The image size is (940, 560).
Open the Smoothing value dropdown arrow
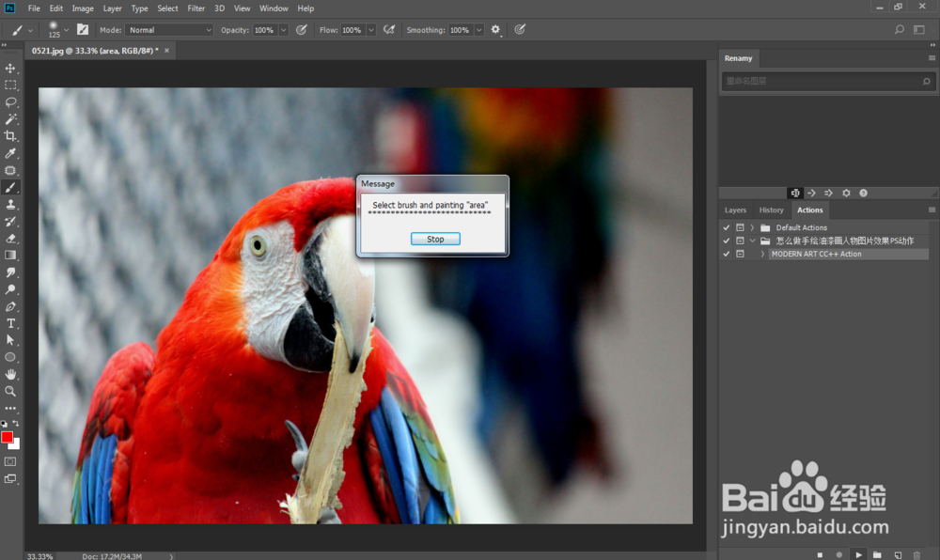coord(479,30)
